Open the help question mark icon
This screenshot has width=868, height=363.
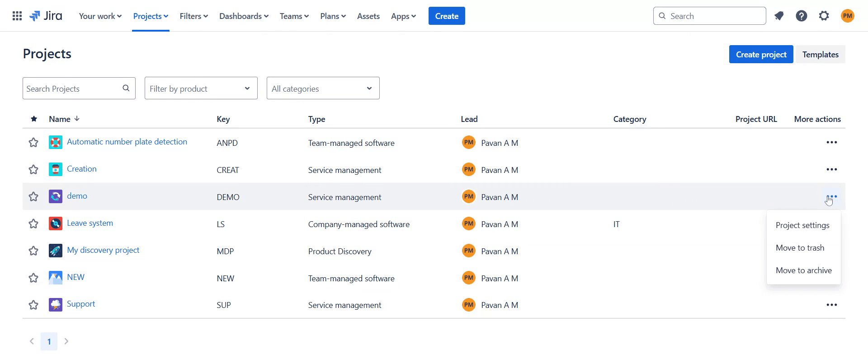tap(801, 16)
